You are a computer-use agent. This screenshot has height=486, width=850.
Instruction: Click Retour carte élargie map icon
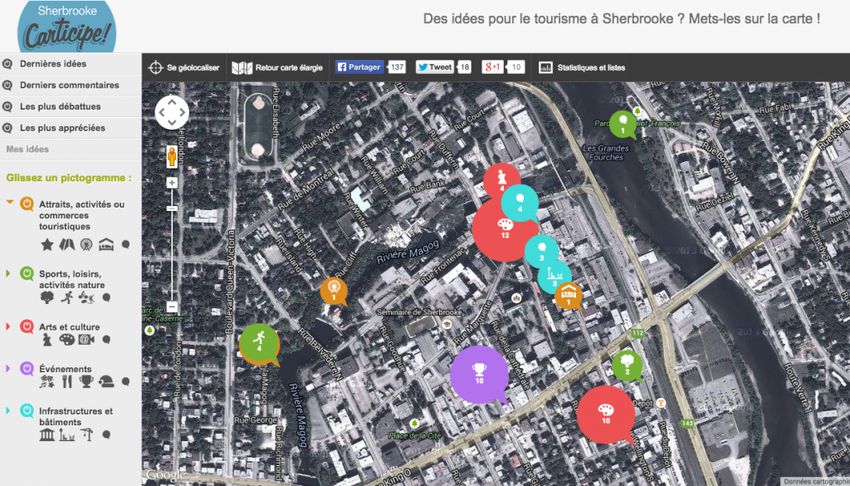tap(240, 67)
